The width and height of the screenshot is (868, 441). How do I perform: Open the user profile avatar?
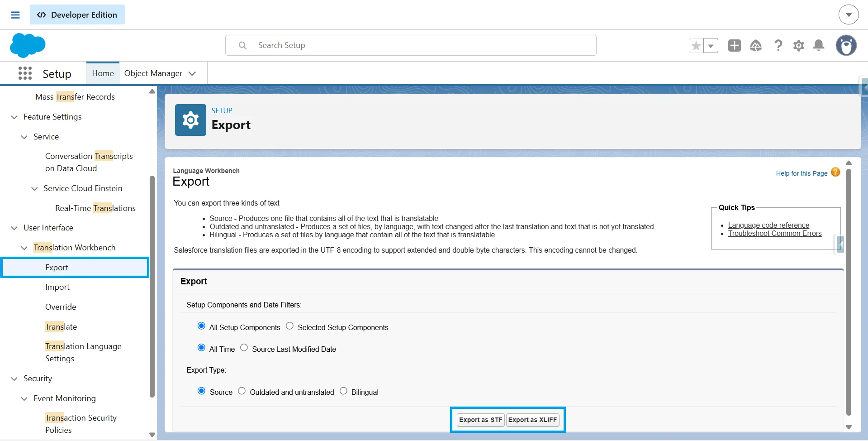846,45
